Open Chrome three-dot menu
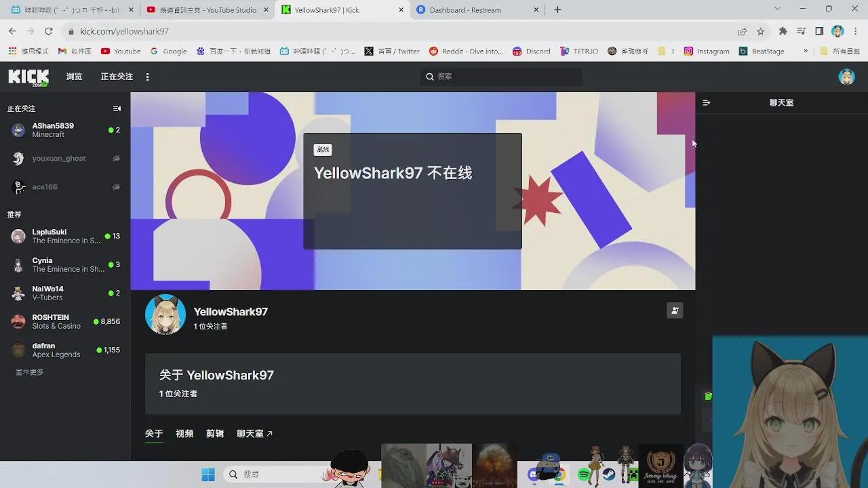 855,31
